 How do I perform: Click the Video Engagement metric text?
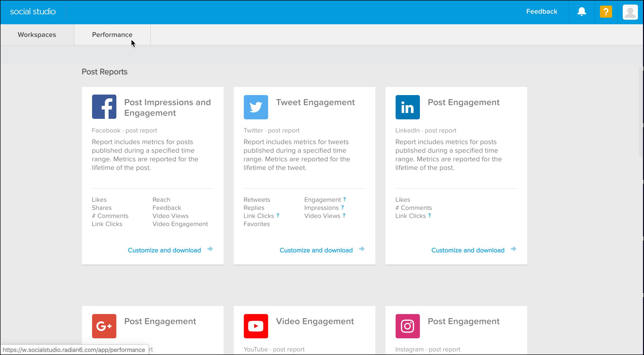coord(180,224)
